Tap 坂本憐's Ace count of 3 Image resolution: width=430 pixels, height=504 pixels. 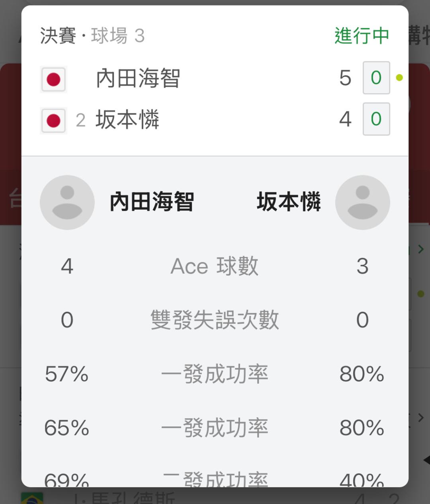pyautogui.click(x=362, y=266)
